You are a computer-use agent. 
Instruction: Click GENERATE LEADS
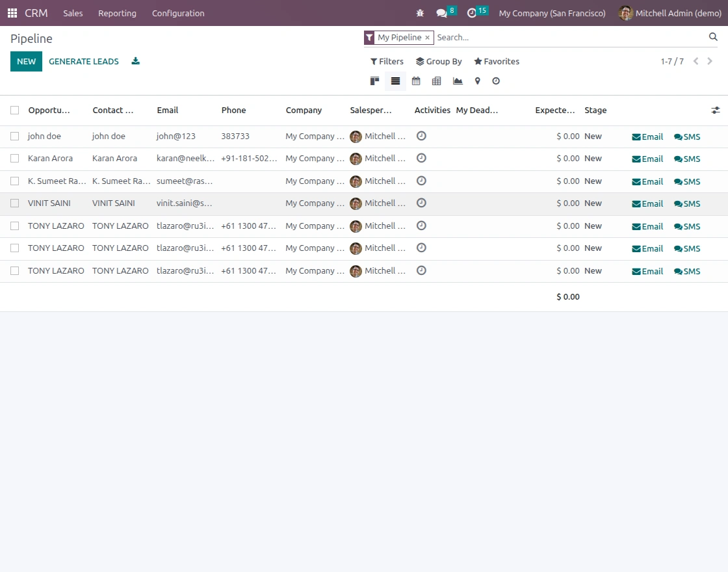84,61
